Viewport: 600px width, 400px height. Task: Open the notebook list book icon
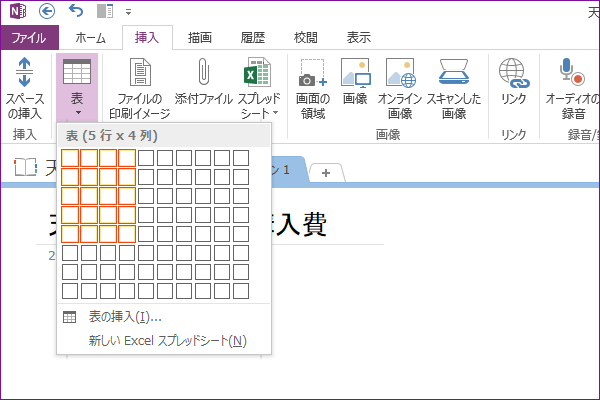25,167
